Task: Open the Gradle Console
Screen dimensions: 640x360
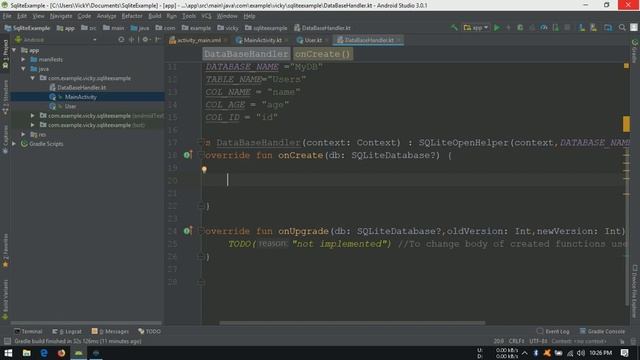Action: click(x=602, y=331)
